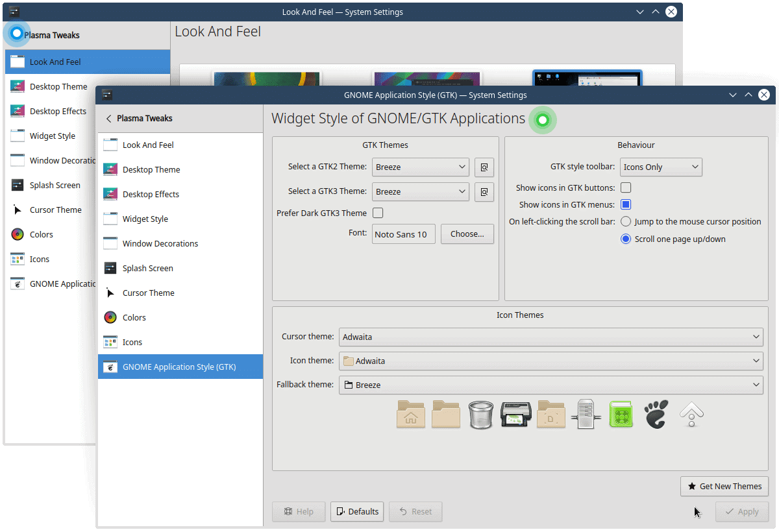This screenshot has width=779, height=532.
Task: Tick Show icons in GTK buttons
Action: [626, 188]
